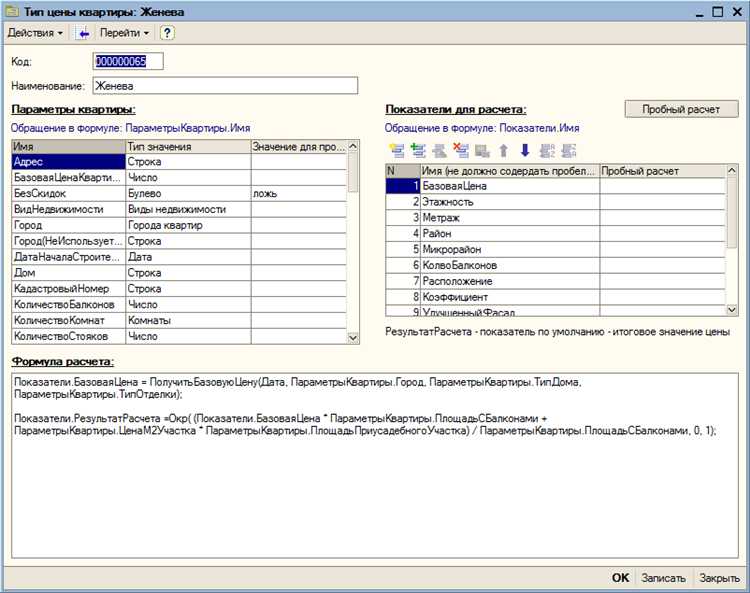Select the ВидНедвижимости row

pyautogui.click(x=179, y=209)
